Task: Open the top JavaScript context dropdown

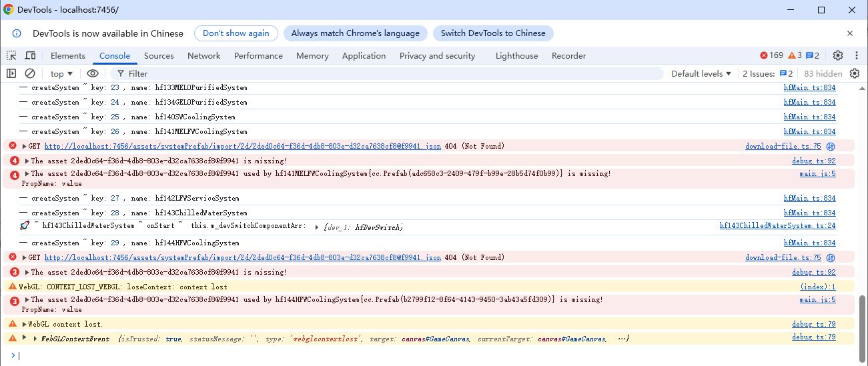Action: click(x=62, y=73)
